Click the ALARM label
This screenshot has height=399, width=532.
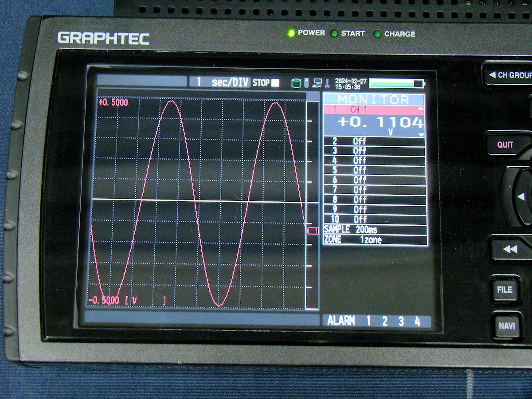pyautogui.click(x=341, y=321)
